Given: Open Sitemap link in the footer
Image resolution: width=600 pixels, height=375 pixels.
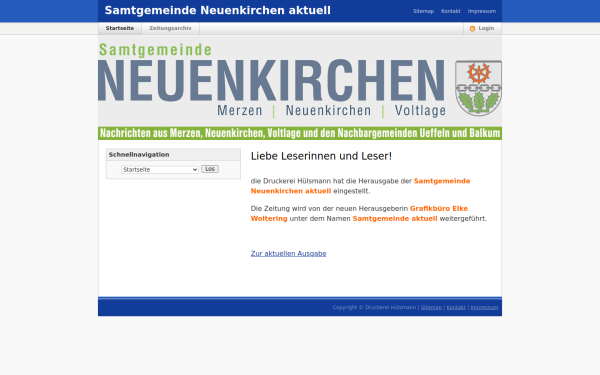Looking at the screenshot, I should pyautogui.click(x=431, y=307).
